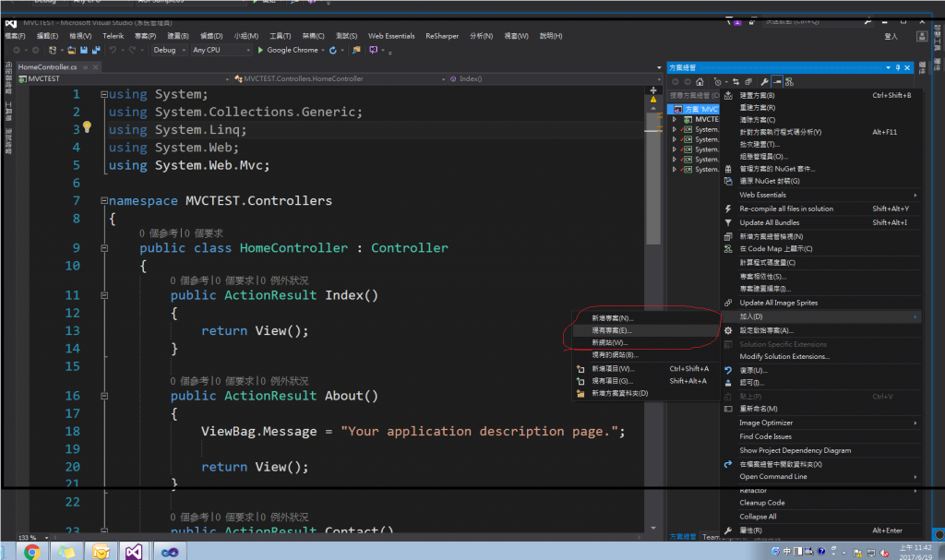Collapse the namespace MVCTEST.Controllers code block
945x560 pixels.
104,201
